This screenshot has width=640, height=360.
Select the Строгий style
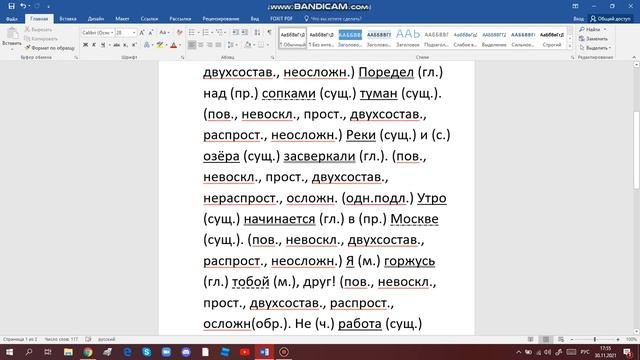pyautogui.click(x=552, y=38)
